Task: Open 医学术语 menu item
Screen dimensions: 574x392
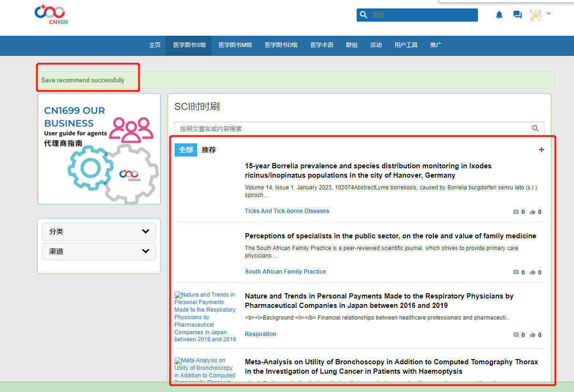Action: pyautogui.click(x=322, y=45)
